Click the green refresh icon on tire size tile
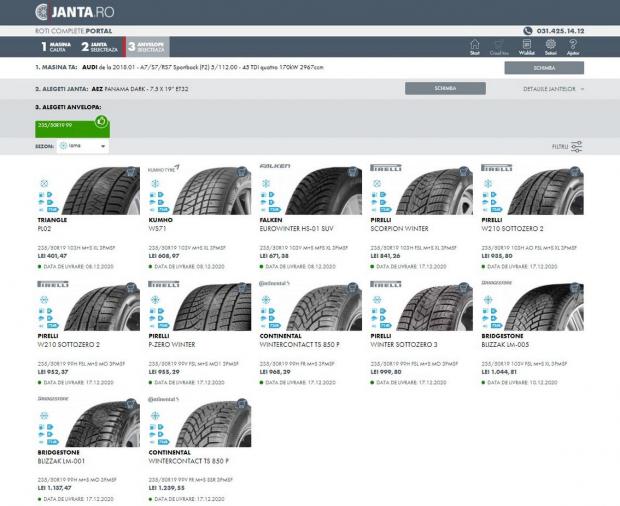 (x=100, y=122)
